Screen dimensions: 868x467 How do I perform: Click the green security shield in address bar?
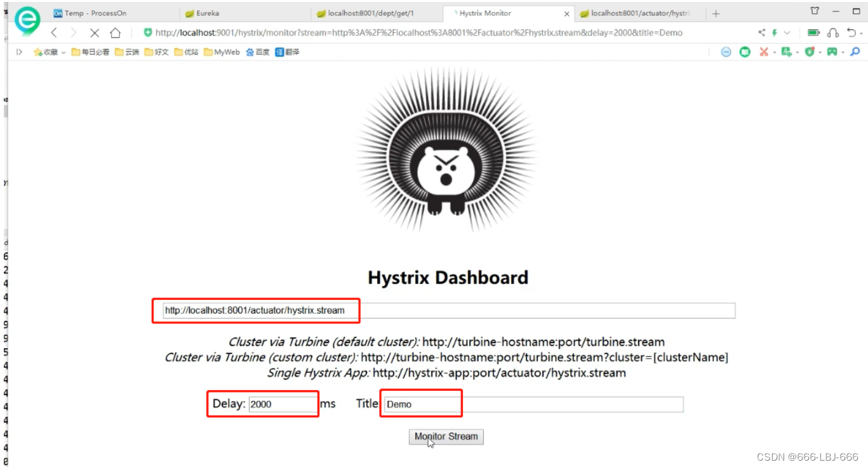click(x=148, y=32)
